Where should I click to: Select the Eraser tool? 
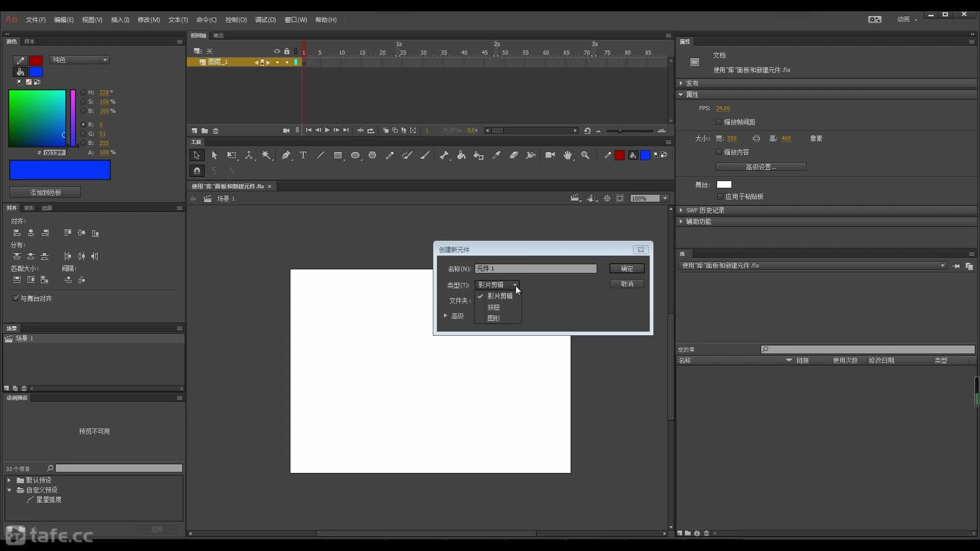tap(514, 155)
